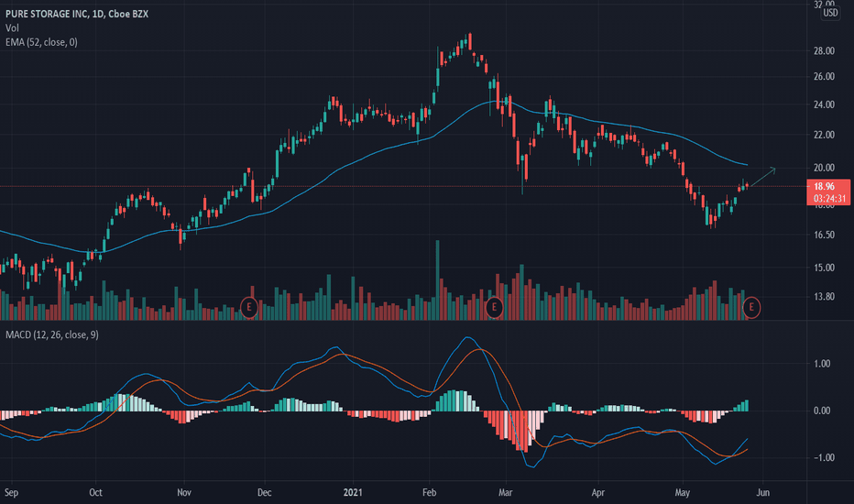The image size is (854, 504).
Task: Click the Mar label on time axis
Action: [506, 493]
